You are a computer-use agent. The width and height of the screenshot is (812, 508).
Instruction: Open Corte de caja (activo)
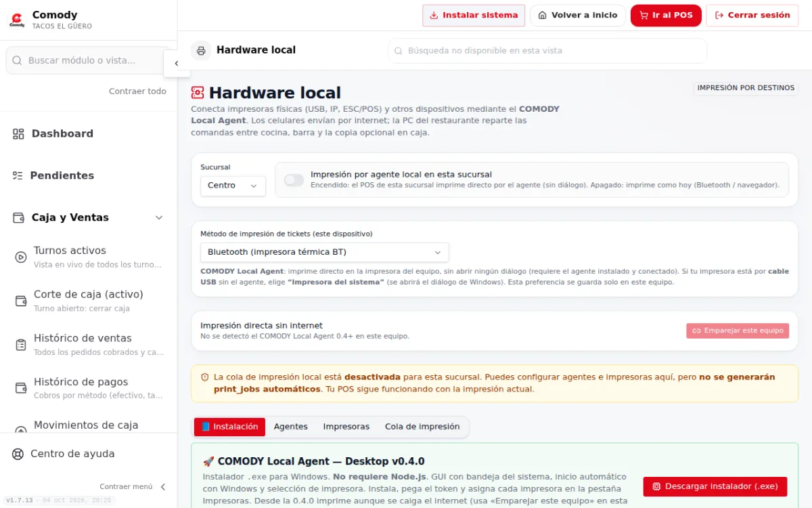(89, 301)
